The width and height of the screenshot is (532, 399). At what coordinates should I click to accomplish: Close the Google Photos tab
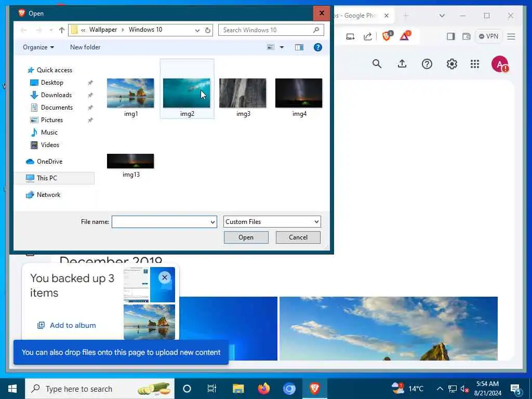[x=387, y=16]
